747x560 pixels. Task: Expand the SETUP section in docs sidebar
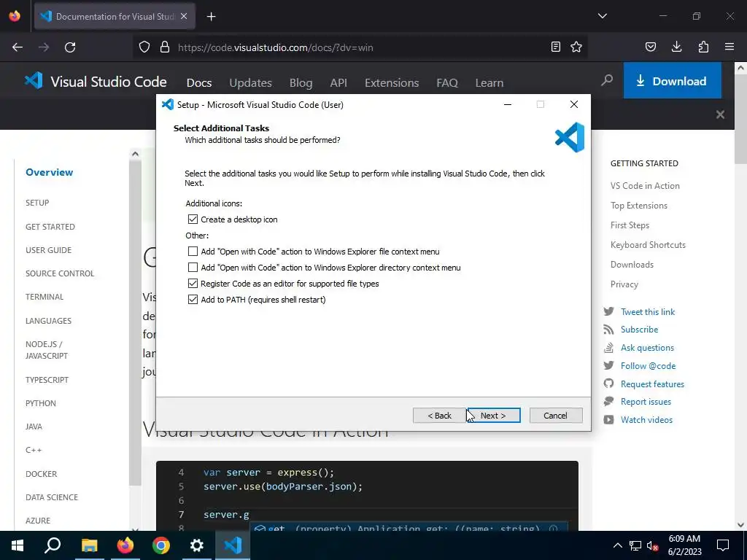point(37,203)
